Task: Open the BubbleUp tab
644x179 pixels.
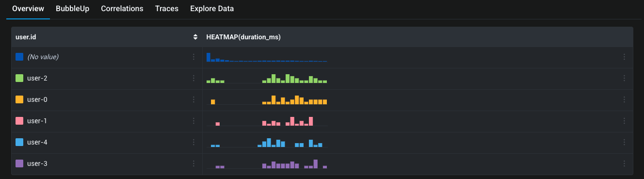Action: 73,9
